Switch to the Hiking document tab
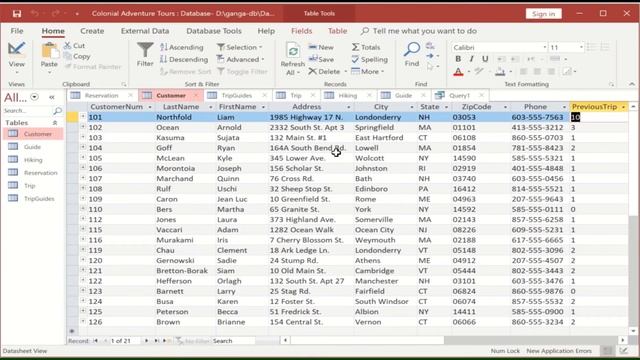 (x=347, y=96)
